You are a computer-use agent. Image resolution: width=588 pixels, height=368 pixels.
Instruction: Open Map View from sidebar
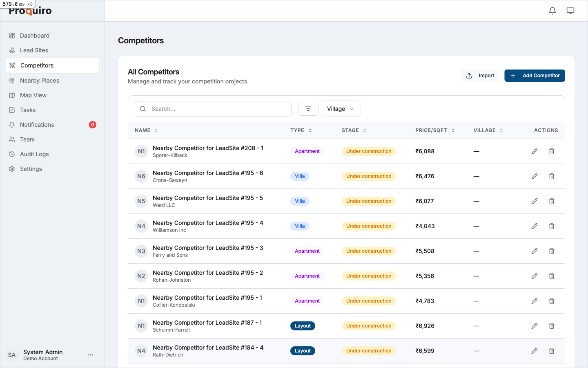click(33, 95)
